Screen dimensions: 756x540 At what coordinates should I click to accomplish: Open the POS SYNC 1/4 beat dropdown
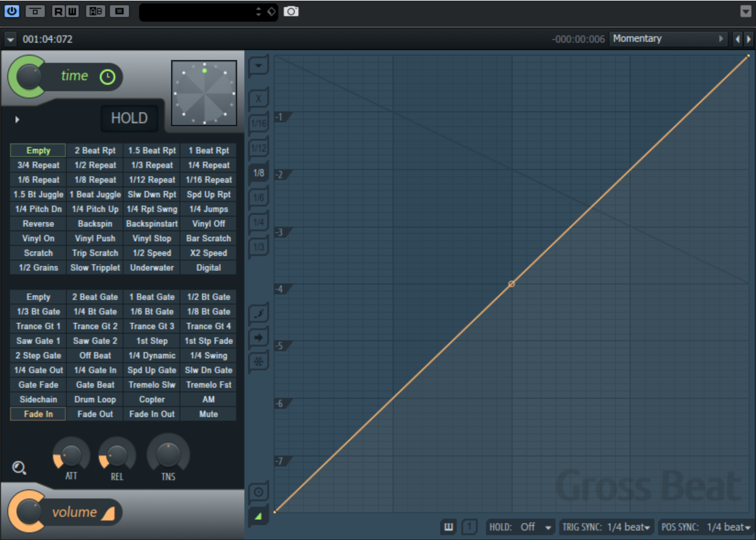coord(705,527)
